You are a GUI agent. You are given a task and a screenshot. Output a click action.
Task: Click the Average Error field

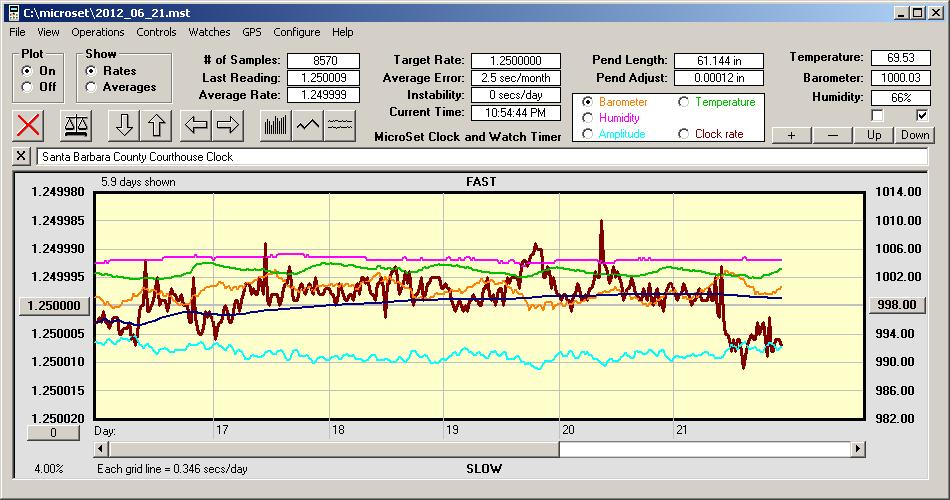click(516, 78)
